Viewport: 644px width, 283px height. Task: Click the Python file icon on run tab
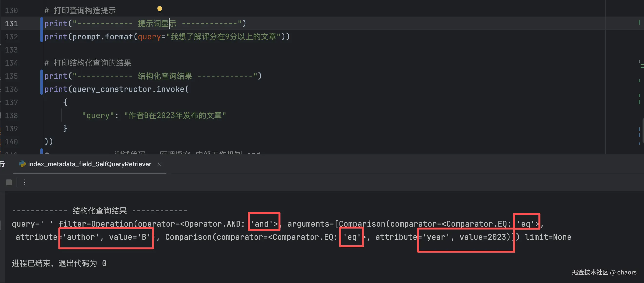(x=22, y=164)
